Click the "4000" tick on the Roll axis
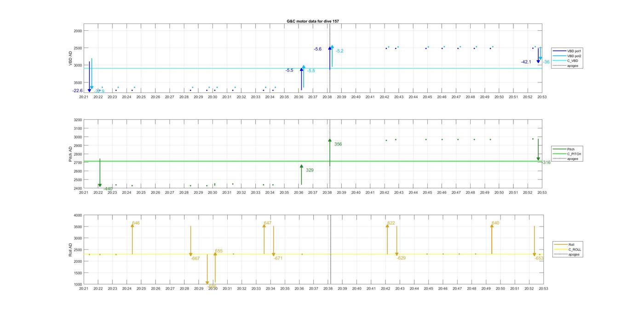 click(x=78, y=215)
